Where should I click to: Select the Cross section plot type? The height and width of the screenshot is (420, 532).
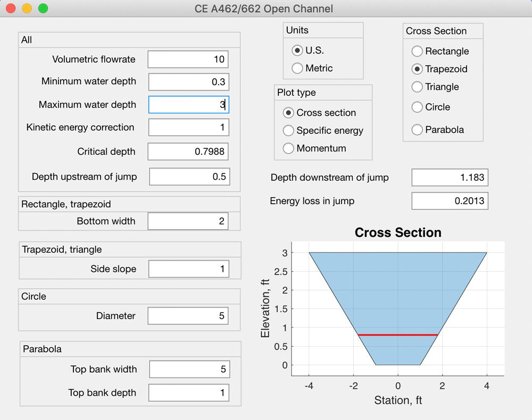[x=288, y=113]
